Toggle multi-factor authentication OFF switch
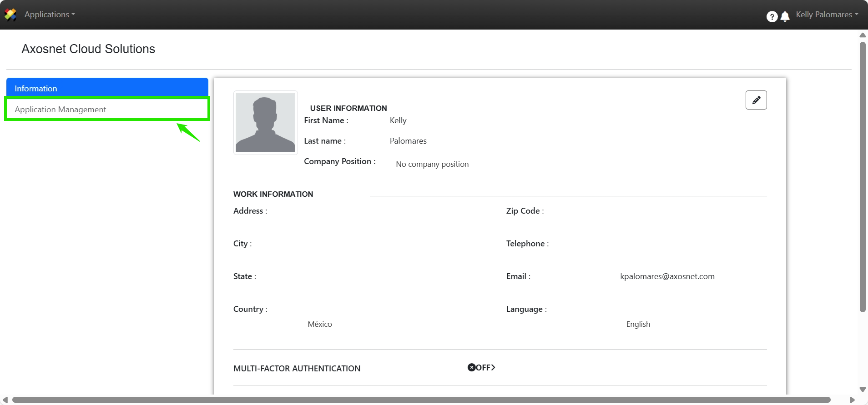This screenshot has width=868, height=405. [481, 367]
